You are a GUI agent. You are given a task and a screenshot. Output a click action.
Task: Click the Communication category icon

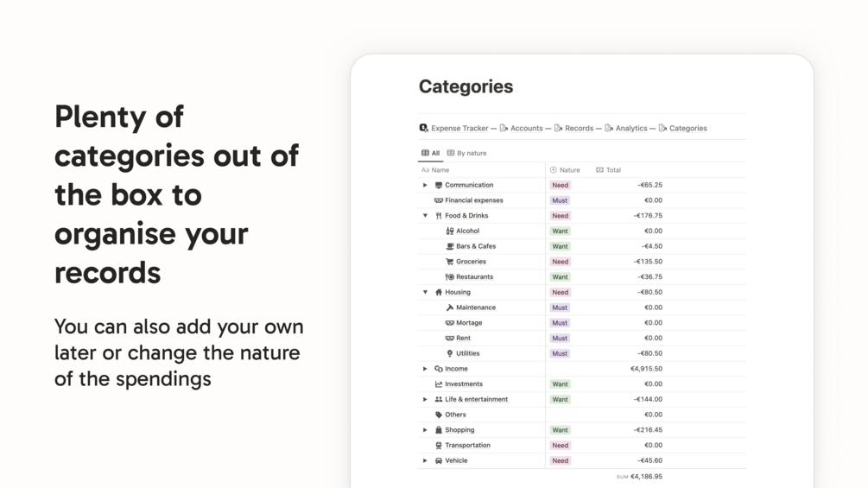click(439, 185)
